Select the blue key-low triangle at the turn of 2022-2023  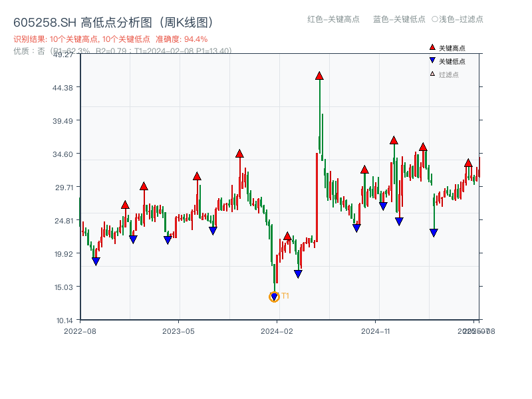click(x=134, y=239)
